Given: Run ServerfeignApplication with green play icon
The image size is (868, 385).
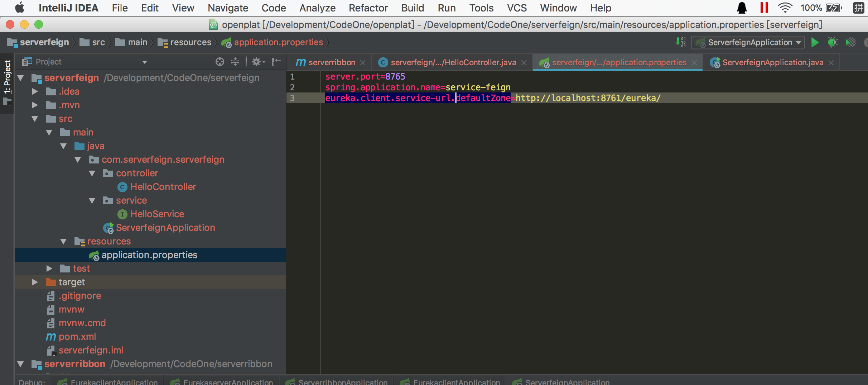Looking at the screenshot, I should [815, 43].
